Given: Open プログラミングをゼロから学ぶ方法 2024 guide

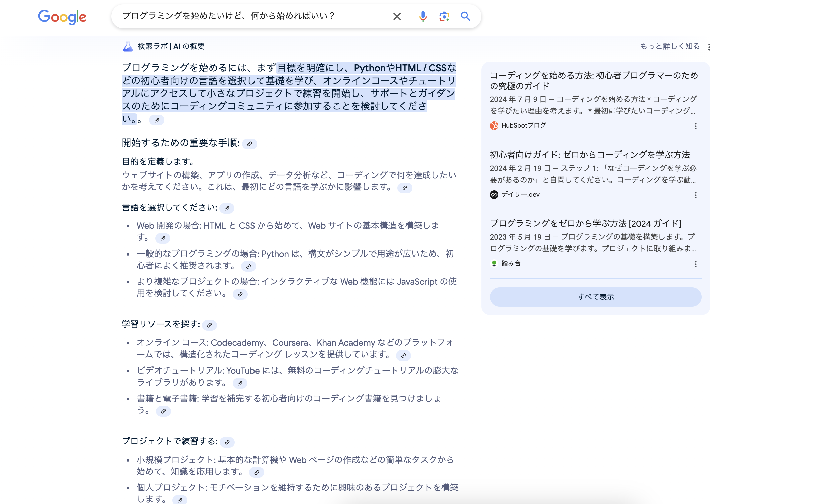Looking at the screenshot, I should pyautogui.click(x=585, y=223).
